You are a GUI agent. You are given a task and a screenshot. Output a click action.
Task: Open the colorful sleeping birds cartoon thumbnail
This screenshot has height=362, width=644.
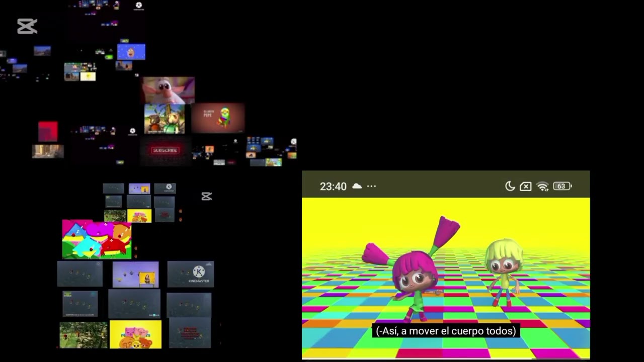pyautogui.click(x=97, y=240)
